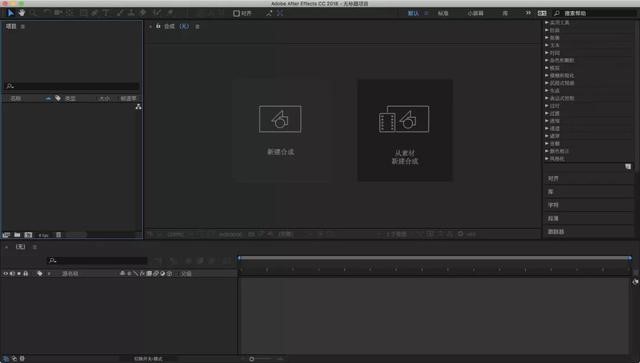
Task: Expand the 颜色校正 effects category
Action: (558, 151)
